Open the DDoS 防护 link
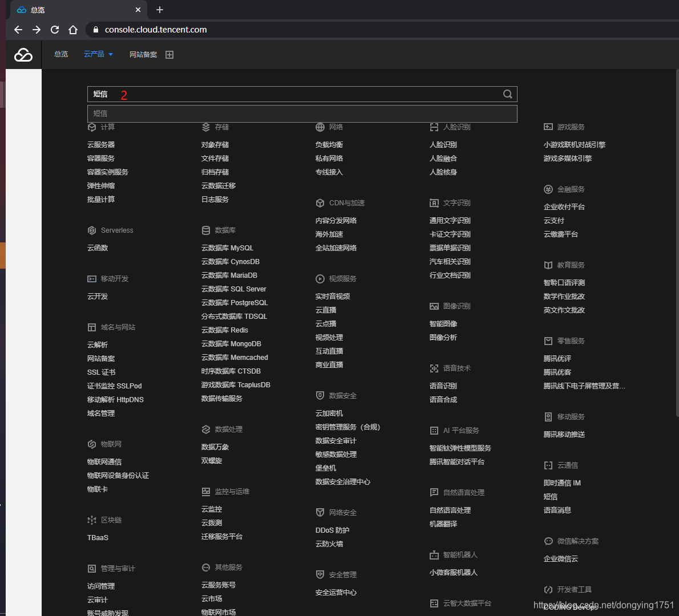 point(332,530)
